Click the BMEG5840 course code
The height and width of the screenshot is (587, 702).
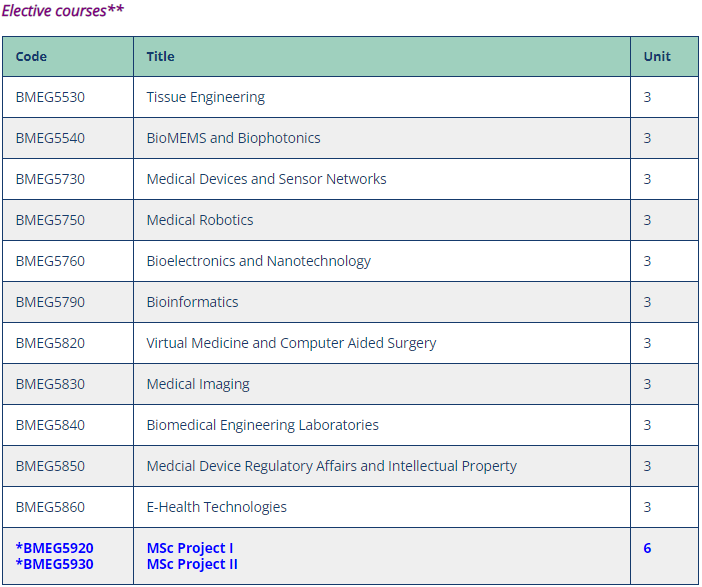pos(50,425)
